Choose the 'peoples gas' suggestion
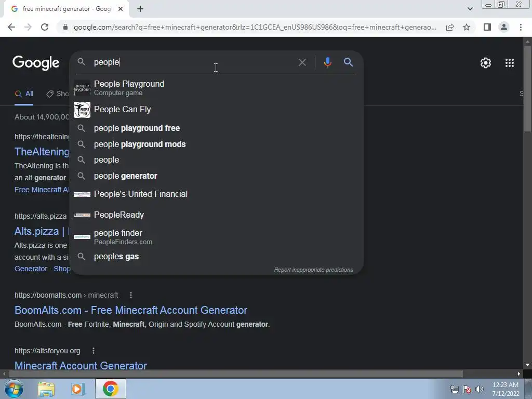 217,257
